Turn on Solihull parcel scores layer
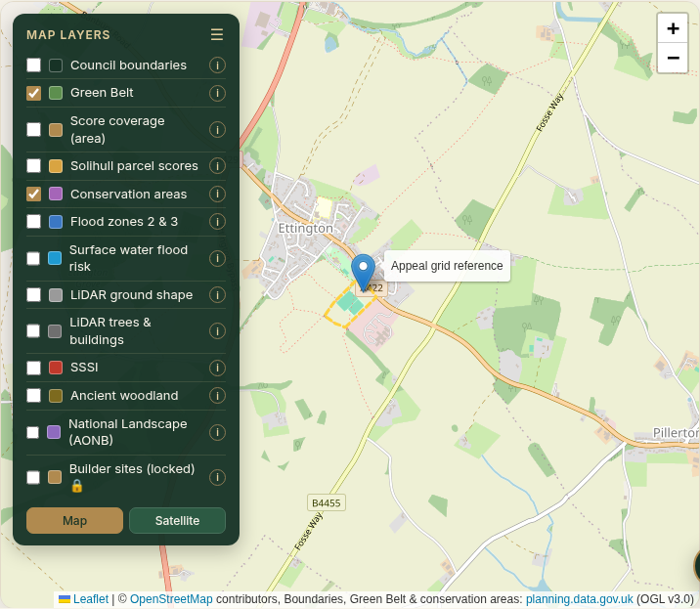The height and width of the screenshot is (609, 700). point(33,165)
